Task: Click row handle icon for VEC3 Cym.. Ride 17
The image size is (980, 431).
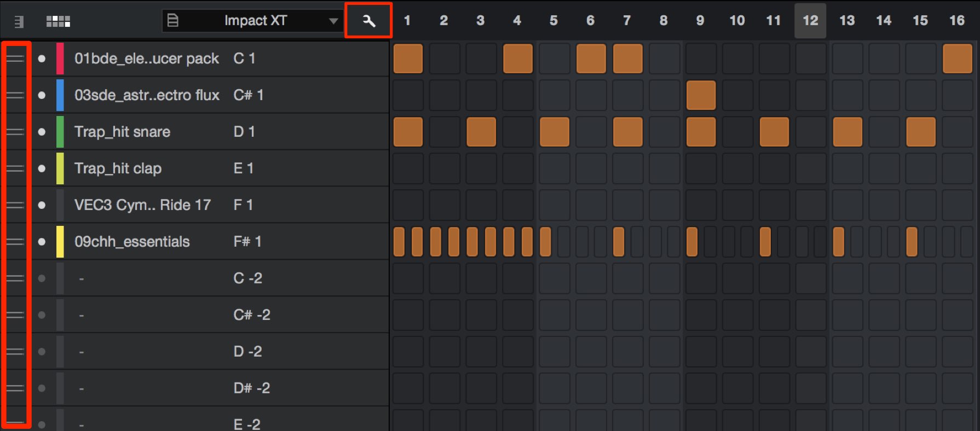Action: point(16,205)
